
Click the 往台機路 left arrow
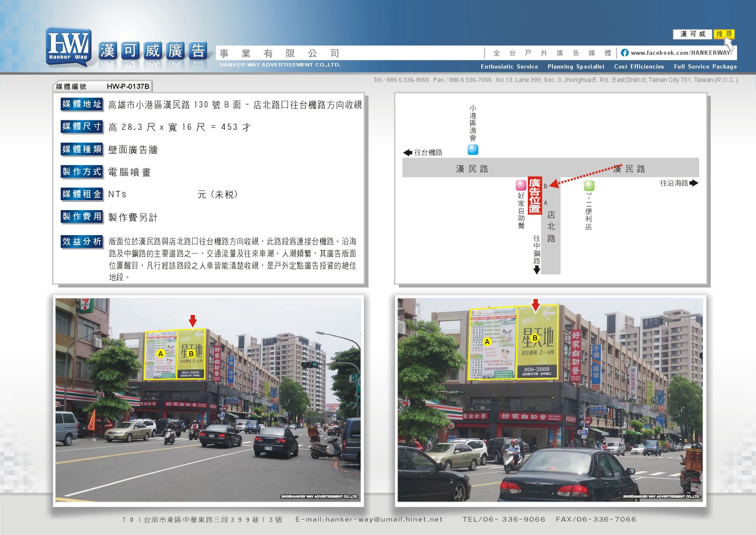pyautogui.click(x=408, y=152)
